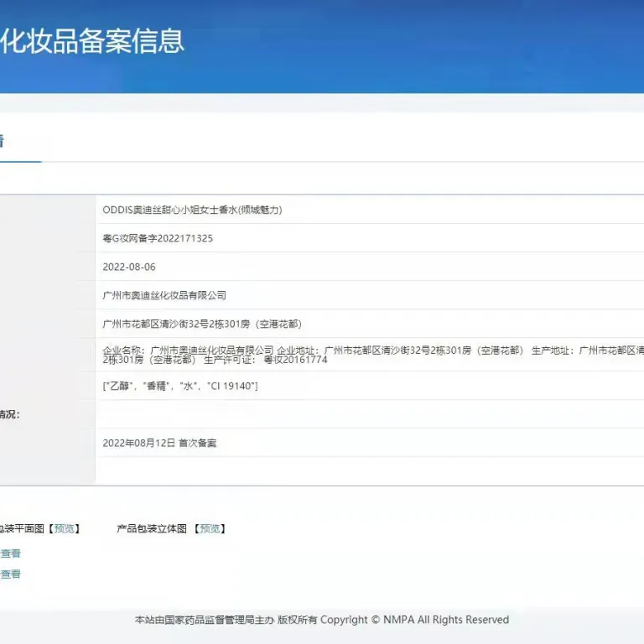The image size is (644, 644).
Task: Click the upper 查看 link
Action: tap(10, 553)
